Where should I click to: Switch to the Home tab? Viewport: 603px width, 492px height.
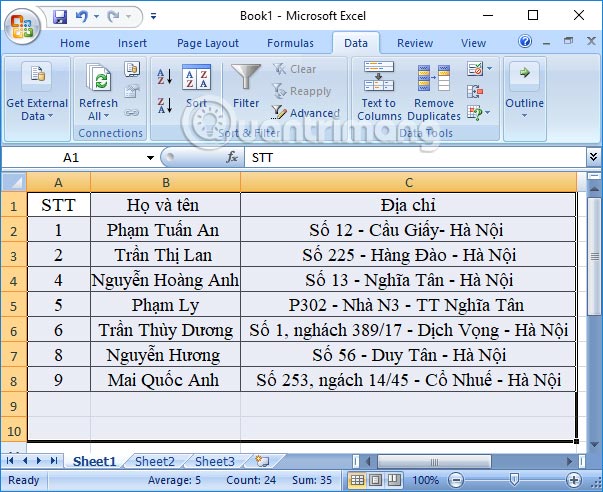coord(75,43)
